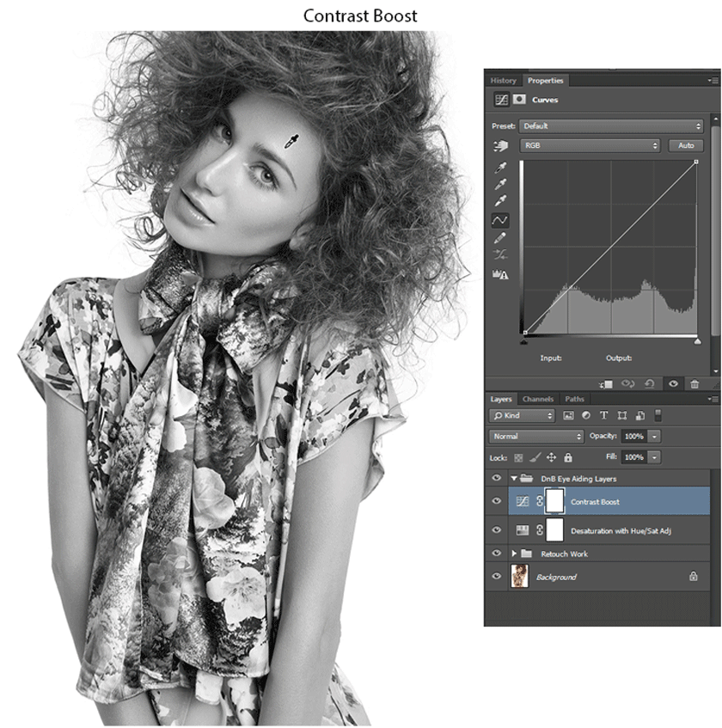The width and height of the screenshot is (722, 728).
Task: Filter layers by shape layer icon
Action: (x=622, y=415)
